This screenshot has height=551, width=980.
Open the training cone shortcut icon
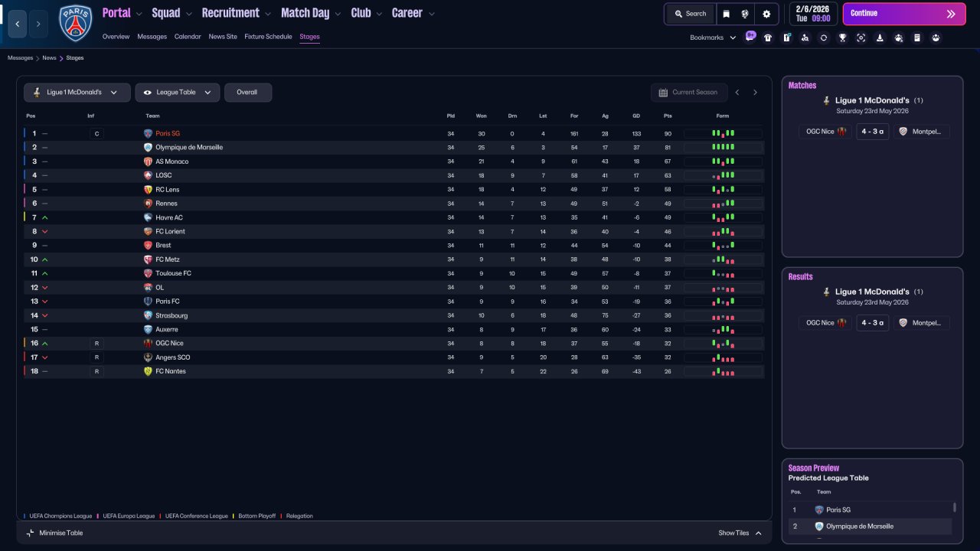point(880,37)
